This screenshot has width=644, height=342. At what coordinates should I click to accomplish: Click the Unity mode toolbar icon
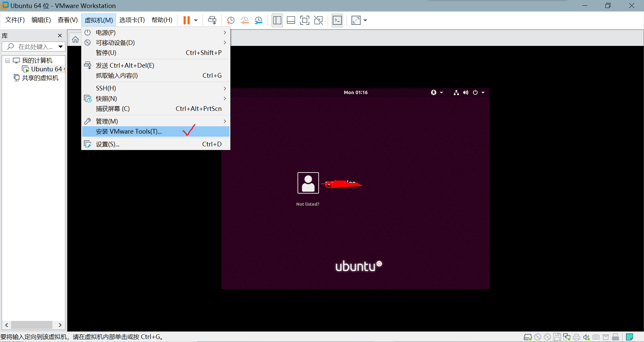coord(318,20)
